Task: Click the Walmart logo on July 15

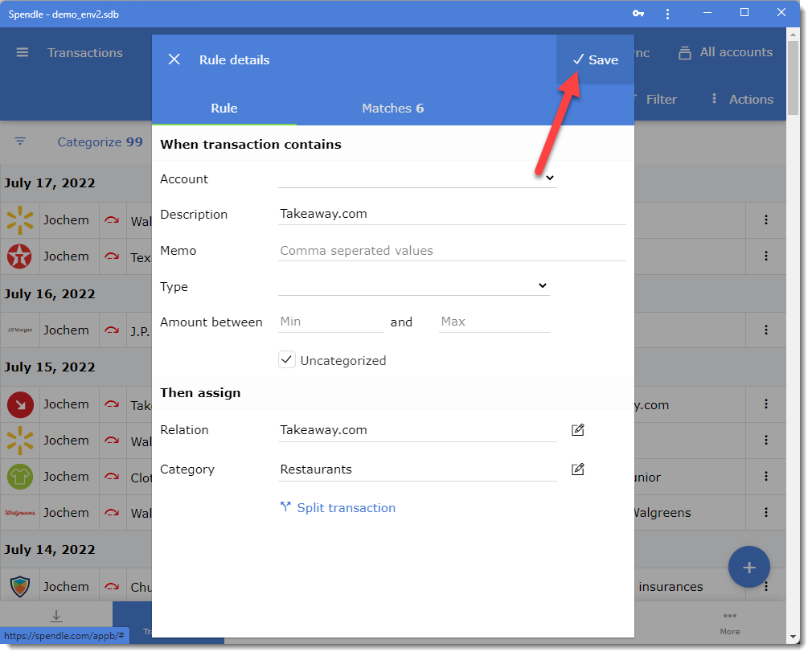Action: click(x=19, y=440)
